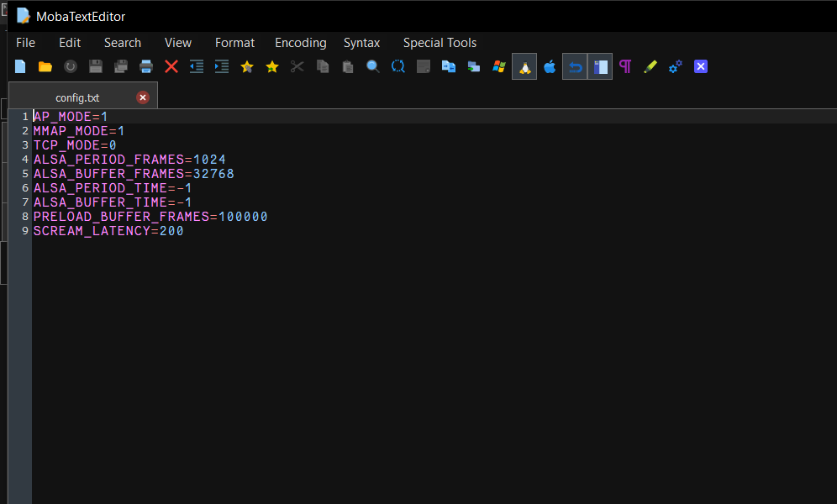The image size is (837, 504).
Task: Print the document with the printer icon
Action: (x=146, y=66)
